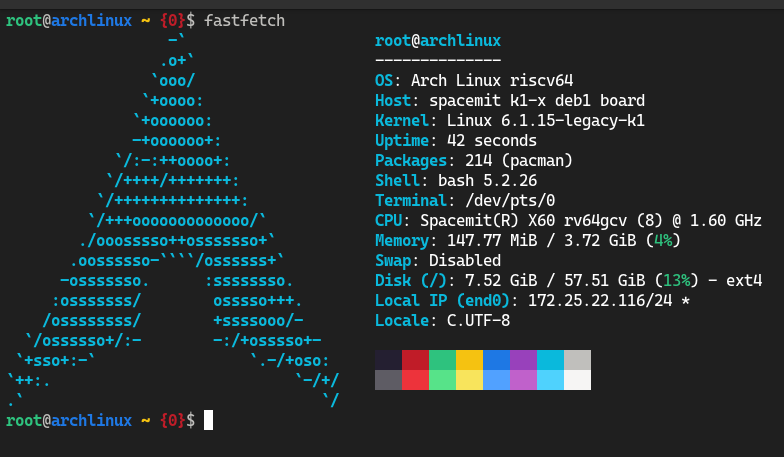Click the 'Local IP (end0)' label
This screenshot has width=784, height=457.
442,300
